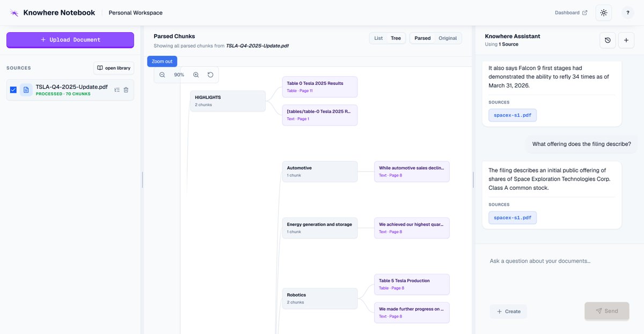644x334 pixels.
Task: Click the spacex-s1.pdf source under the Falcon 9 answer
Action: (513, 115)
